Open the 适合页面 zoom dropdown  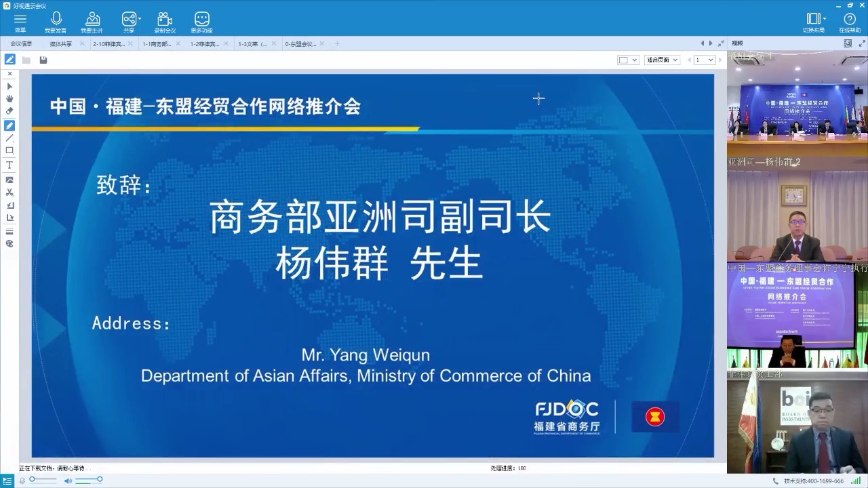coord(661,60)
